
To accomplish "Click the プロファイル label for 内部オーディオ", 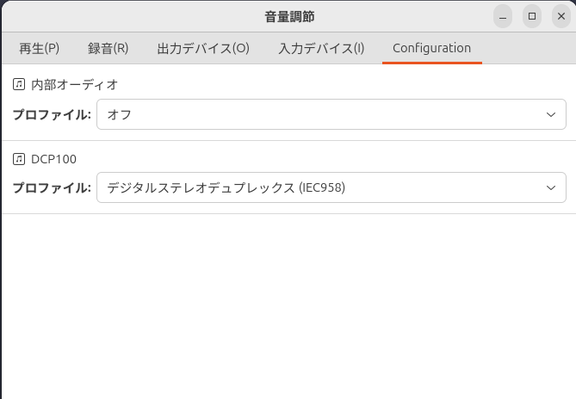I will click(52, 115).
